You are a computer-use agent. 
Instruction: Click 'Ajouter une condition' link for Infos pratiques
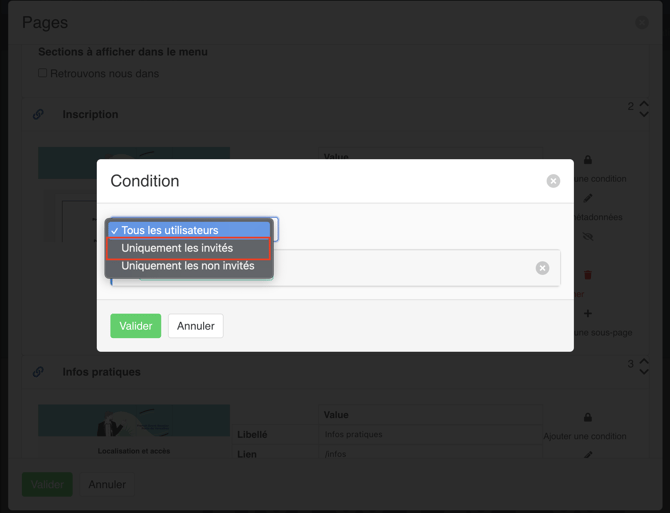click(584, 436)
